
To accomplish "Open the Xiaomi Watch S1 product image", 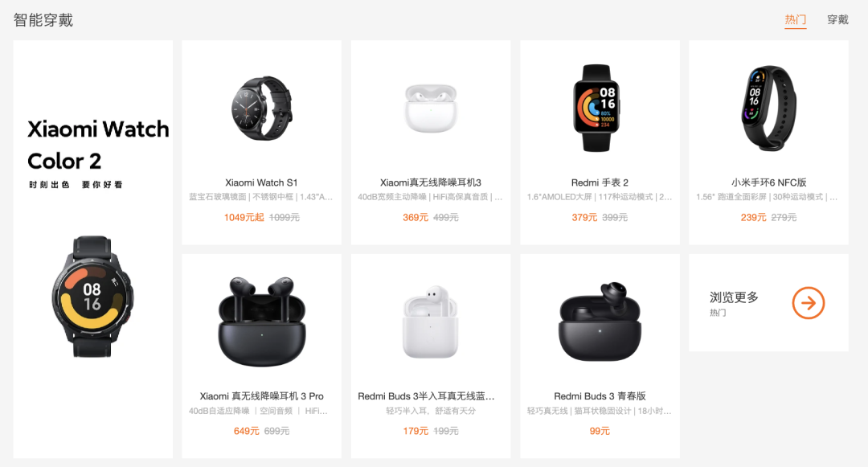I will (x=261, y=108).
